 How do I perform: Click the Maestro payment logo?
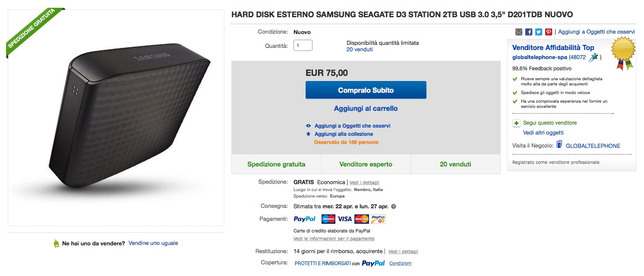pos(328,219)
